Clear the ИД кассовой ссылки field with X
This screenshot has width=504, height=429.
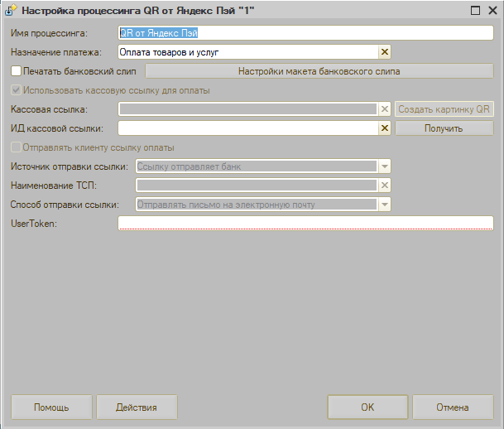tap(384, 128)
